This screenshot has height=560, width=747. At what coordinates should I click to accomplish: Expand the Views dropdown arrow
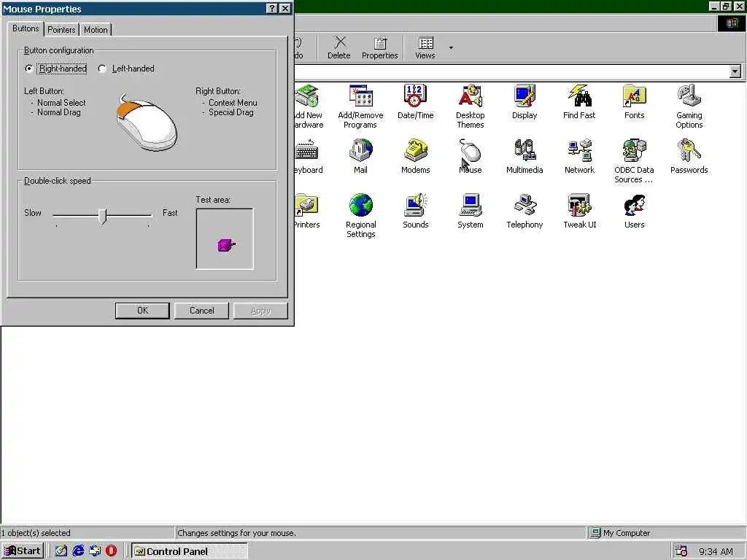point(451,47)
